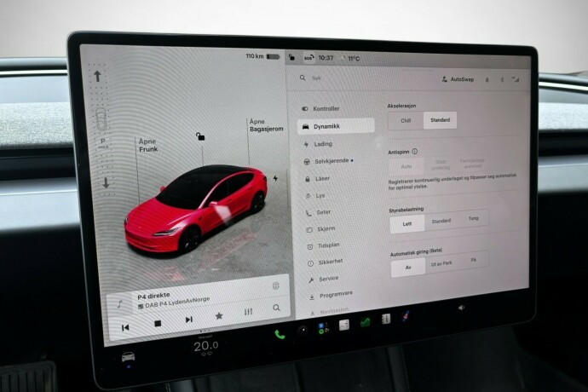Set Automatisk giring to På
Image resolution: width=588 pixels, height=392 pixels.
[x=473, y=260]
